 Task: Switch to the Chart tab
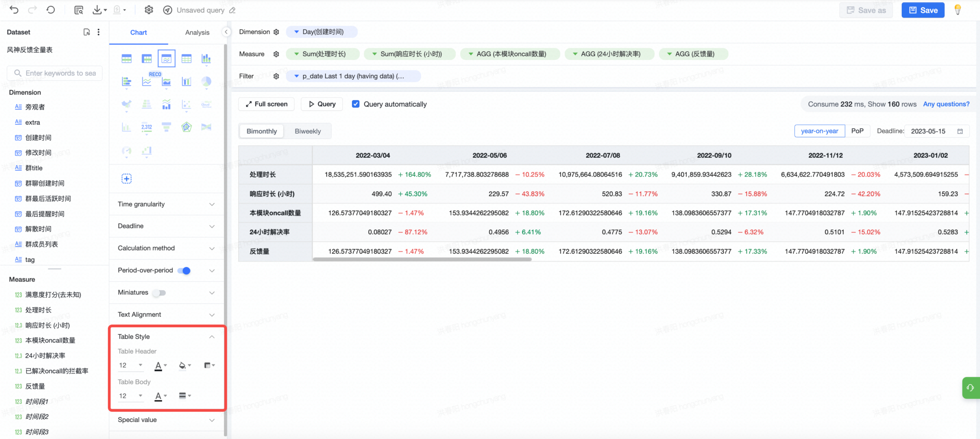coord(138,32)
